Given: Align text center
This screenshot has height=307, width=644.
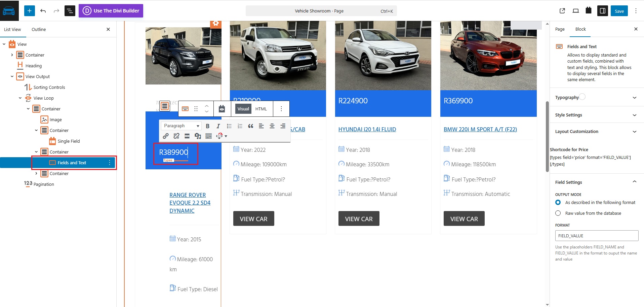Looking at the screenshot, I should [272, 126].
